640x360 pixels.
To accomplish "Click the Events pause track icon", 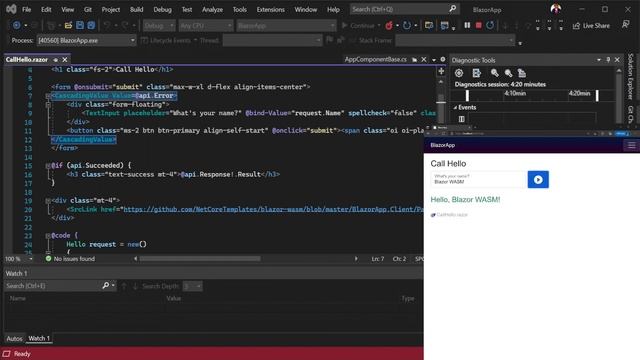I will (x=462, y=119).
